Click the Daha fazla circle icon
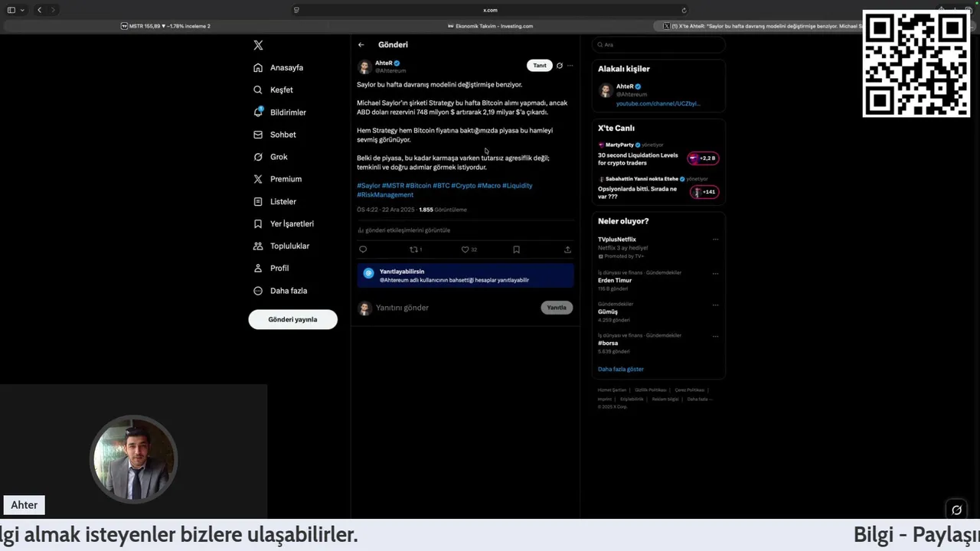The image size is (980, 551). 258,291
